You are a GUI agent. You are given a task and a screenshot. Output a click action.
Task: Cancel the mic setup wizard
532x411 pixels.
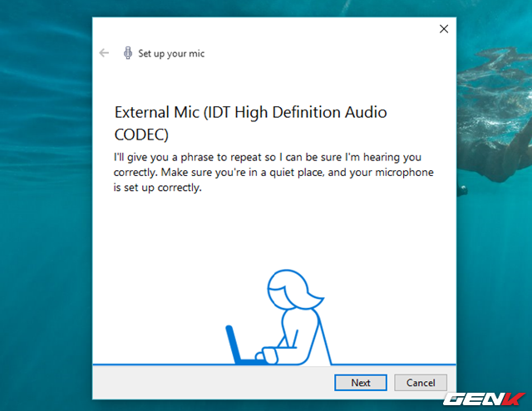click(421, 383)
